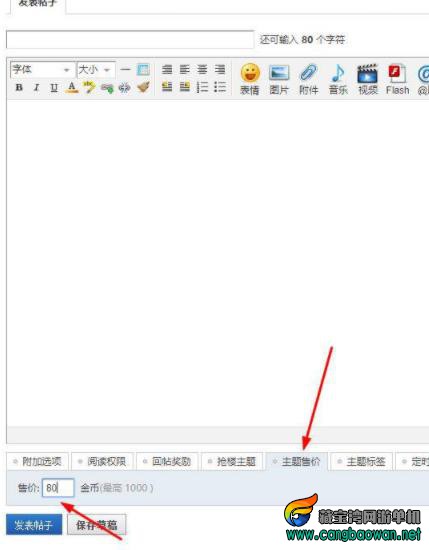Click the 发表帖子 submit button

click(x=34, y=524)
